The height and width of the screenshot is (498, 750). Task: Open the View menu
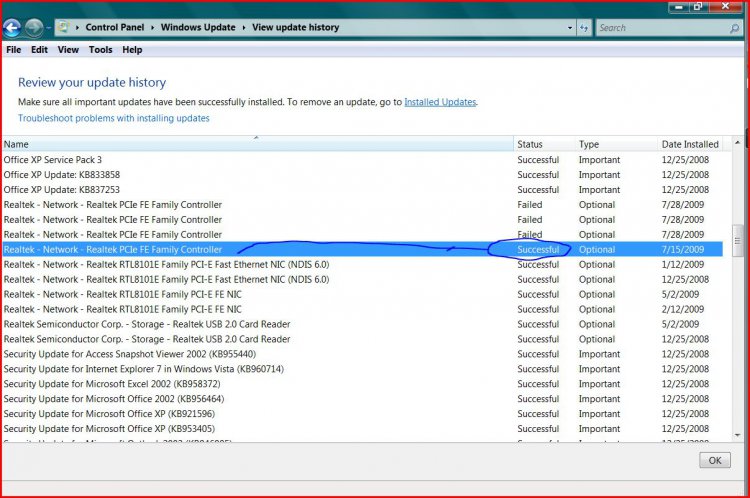point(68,50)
